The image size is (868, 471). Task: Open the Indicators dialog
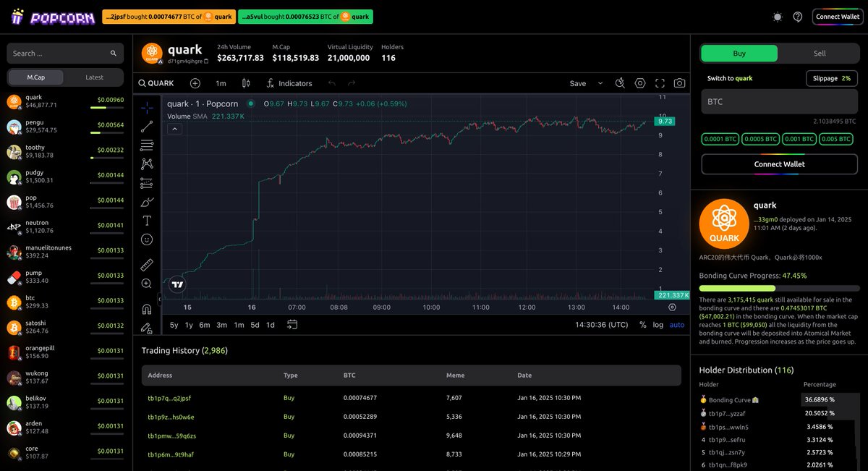pos(289,83)
